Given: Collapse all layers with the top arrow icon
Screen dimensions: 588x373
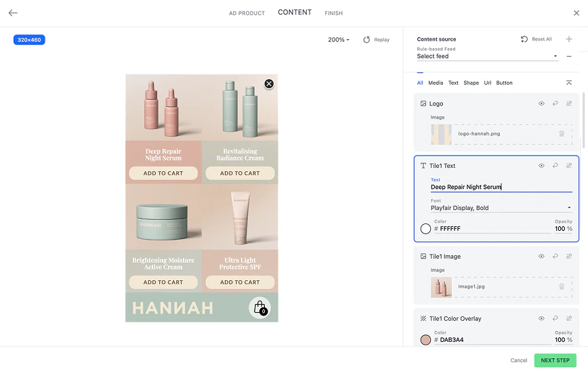Looking at the screenshot, I should coord(569,83).
